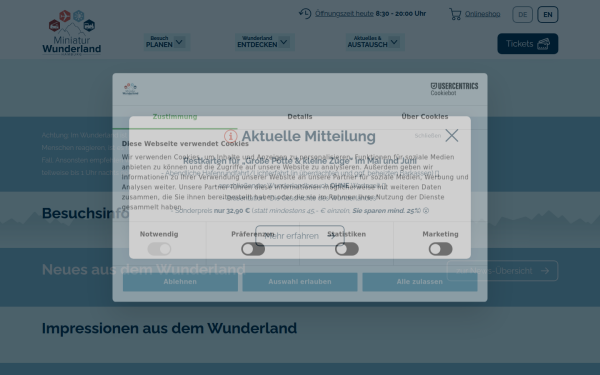
Task: Enable the Marketing cookie switch
Action: [x=440, y=249]
